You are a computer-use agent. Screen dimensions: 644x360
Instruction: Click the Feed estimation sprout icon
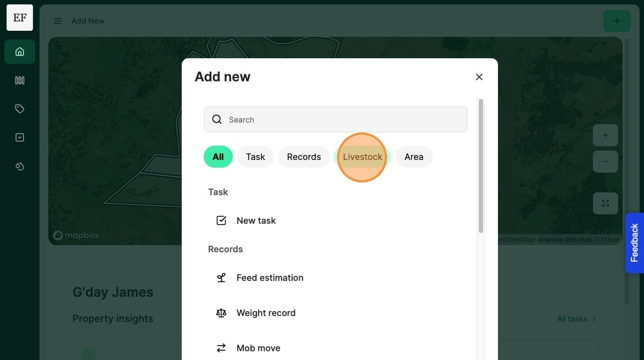(221, 278)
